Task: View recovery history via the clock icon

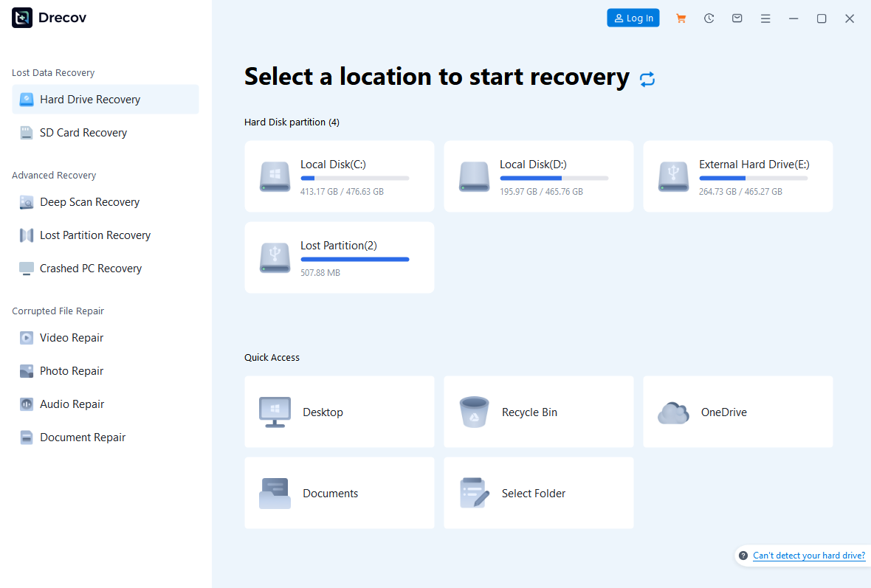Action: click(x=709, y=18)
